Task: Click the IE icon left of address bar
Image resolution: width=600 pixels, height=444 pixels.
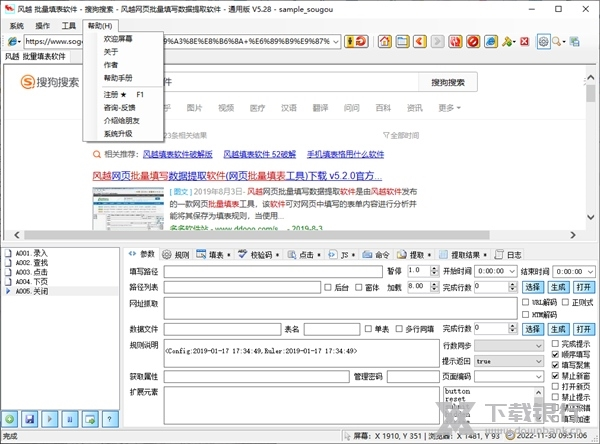Action: tap(13, 41)
